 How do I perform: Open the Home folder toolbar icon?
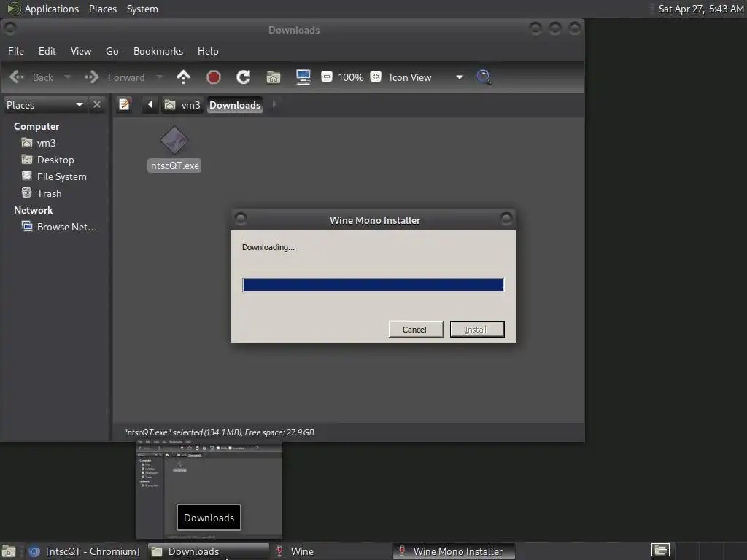pyautogui.click(x=274, y=77)
